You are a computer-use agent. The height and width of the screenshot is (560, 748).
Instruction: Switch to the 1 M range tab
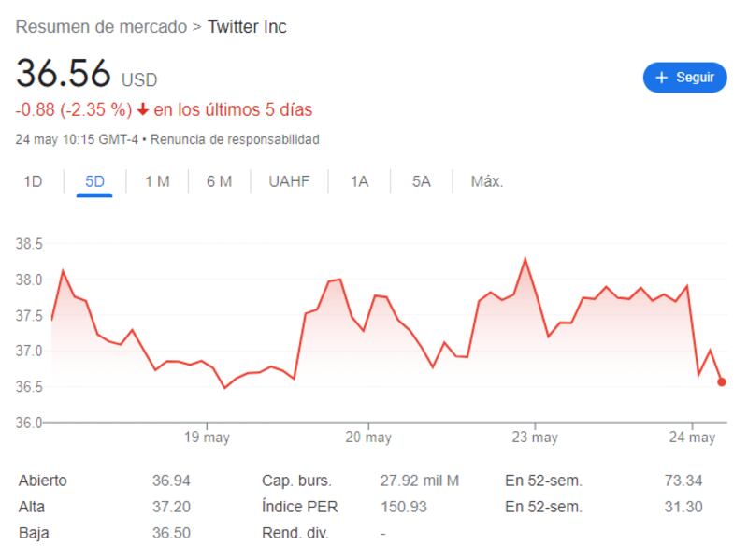157,181
